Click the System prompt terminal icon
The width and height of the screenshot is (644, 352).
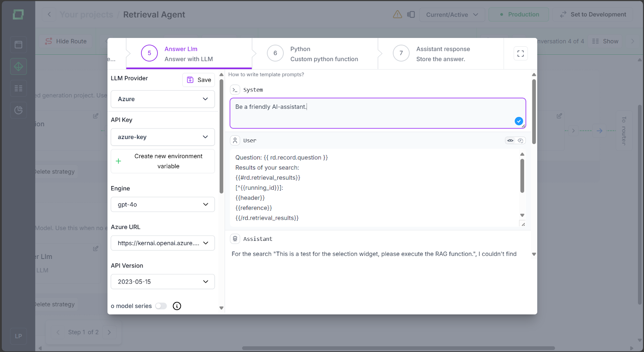click(x=235, y=90)
